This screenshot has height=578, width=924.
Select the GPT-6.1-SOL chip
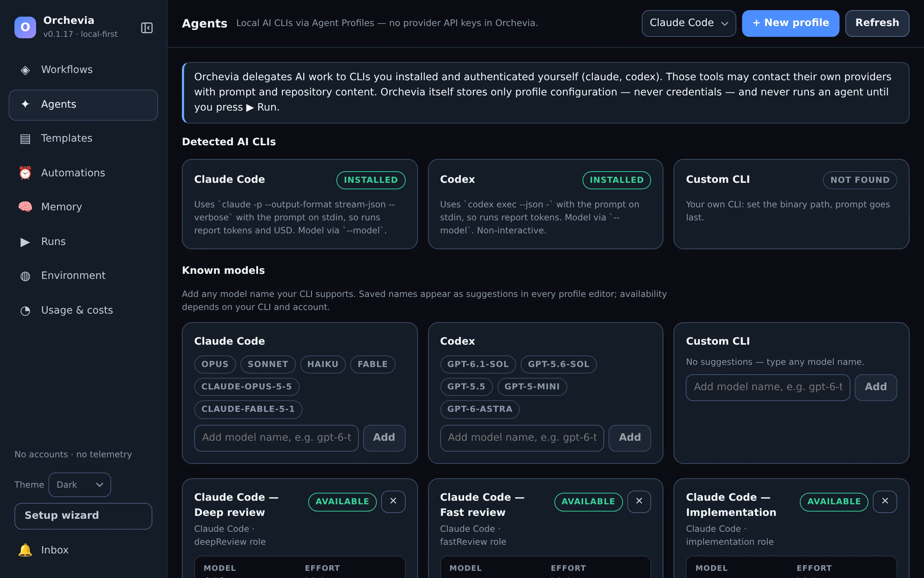pos(478,364)
